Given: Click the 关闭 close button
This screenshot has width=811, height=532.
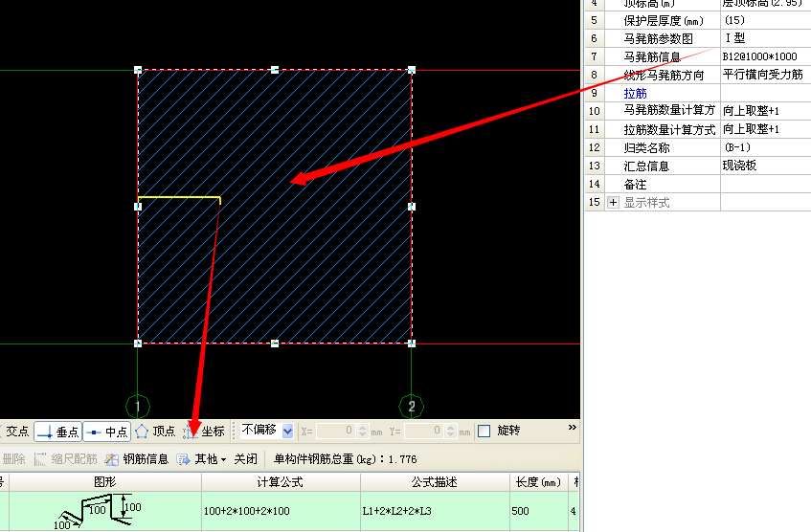Looking at the screenshot, I should [245, 459].
